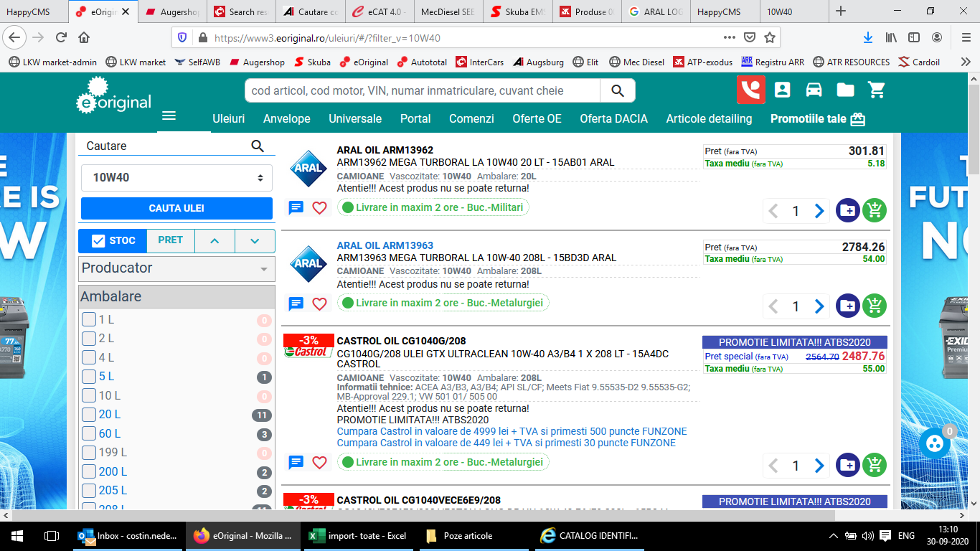
Task: Open ARAL OIL ARM13963 product link
Action: pos(385,245)
